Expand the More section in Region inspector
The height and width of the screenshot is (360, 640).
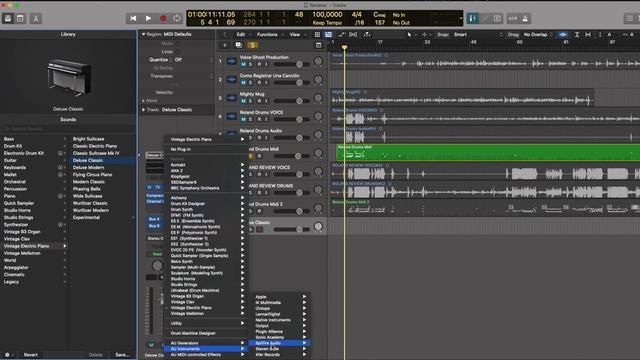point(144,100)
